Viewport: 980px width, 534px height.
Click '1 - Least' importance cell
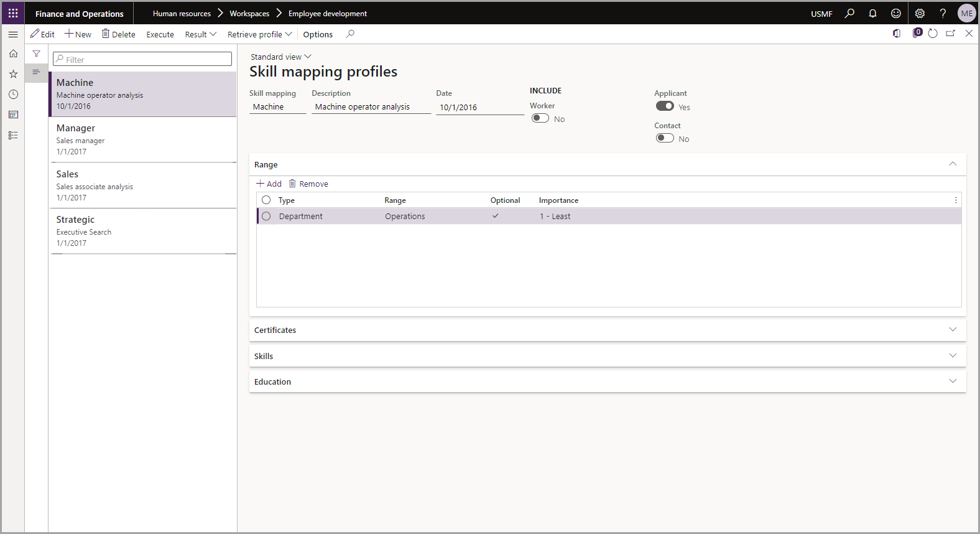(555, 216)
